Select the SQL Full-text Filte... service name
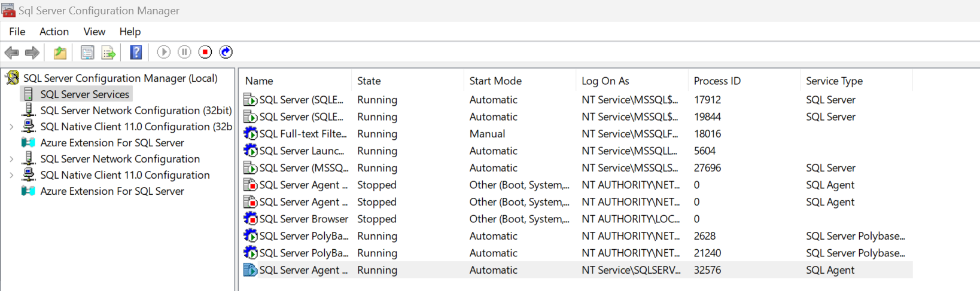Screen dimensions: 980x291 [x=303, y=134]
